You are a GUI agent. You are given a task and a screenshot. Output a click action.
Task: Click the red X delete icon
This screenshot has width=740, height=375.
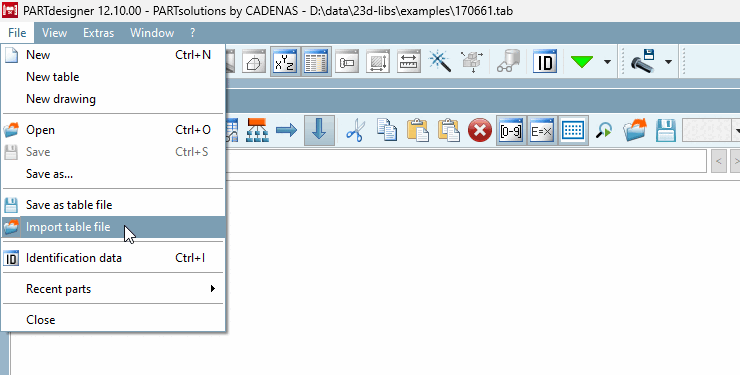tap(480, 131)
